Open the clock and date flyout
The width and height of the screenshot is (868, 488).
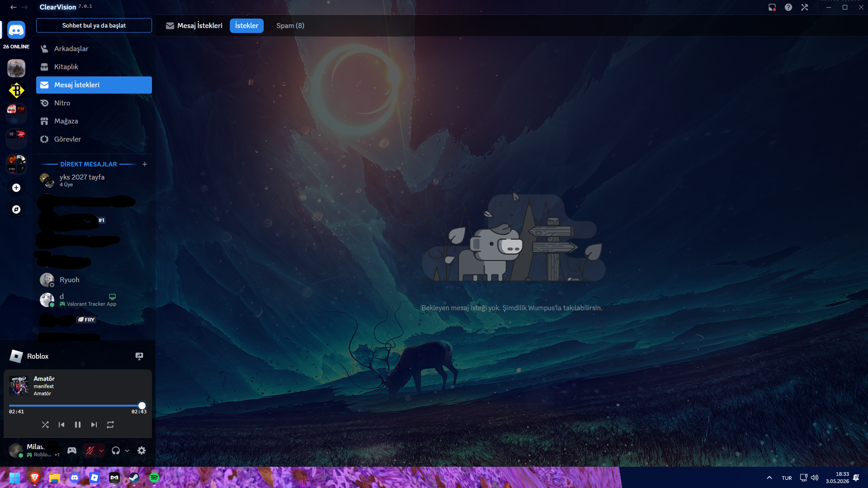click(x=837, y=478)
